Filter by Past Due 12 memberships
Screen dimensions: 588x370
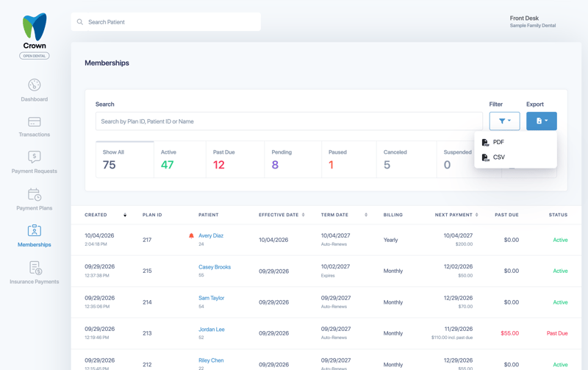[235, 160]
